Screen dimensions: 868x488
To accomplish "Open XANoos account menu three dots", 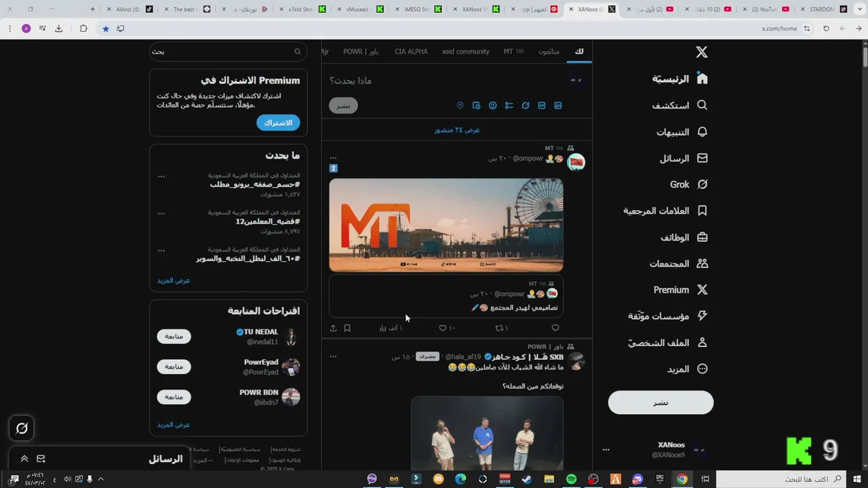I will 606,449.
